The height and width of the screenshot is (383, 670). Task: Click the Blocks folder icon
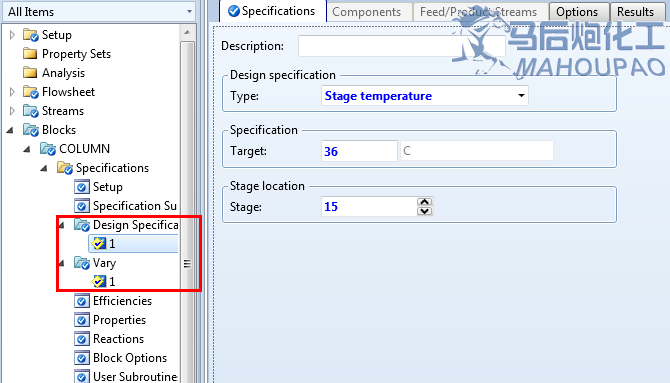30,130
